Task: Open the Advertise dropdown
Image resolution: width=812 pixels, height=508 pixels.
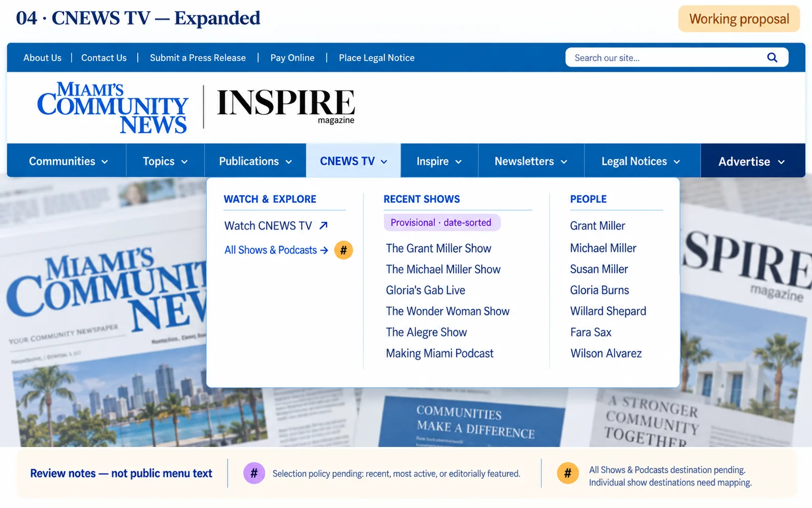Action: (x=752, y=162)
